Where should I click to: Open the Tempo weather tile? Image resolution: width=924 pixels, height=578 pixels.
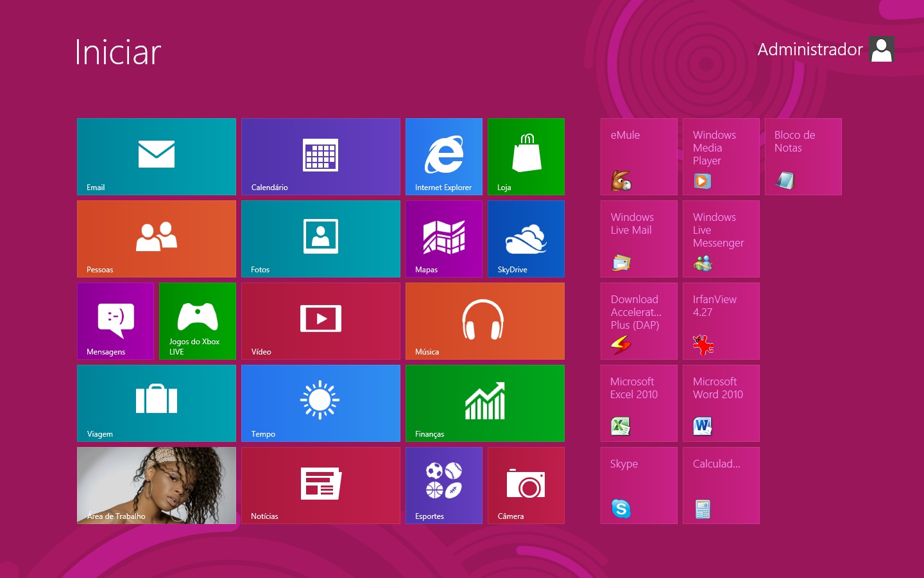click(x=320, y=403)
